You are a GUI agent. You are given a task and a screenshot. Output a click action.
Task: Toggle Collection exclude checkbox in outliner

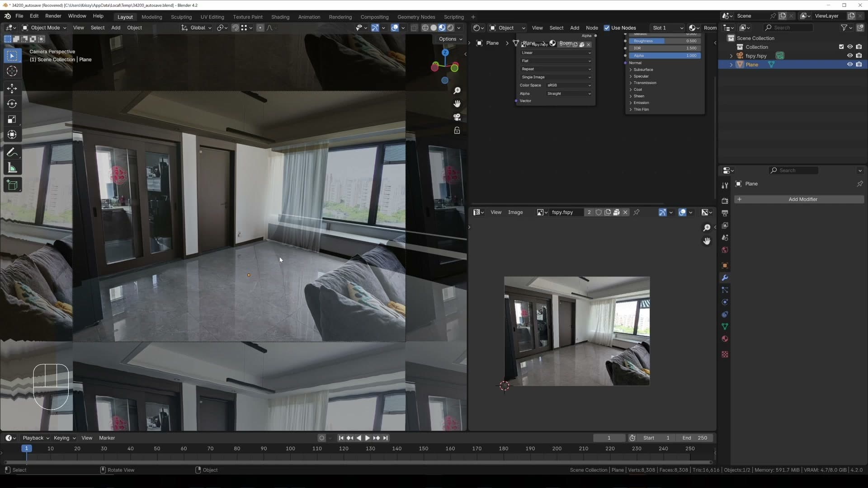click(x=841, y=47)
